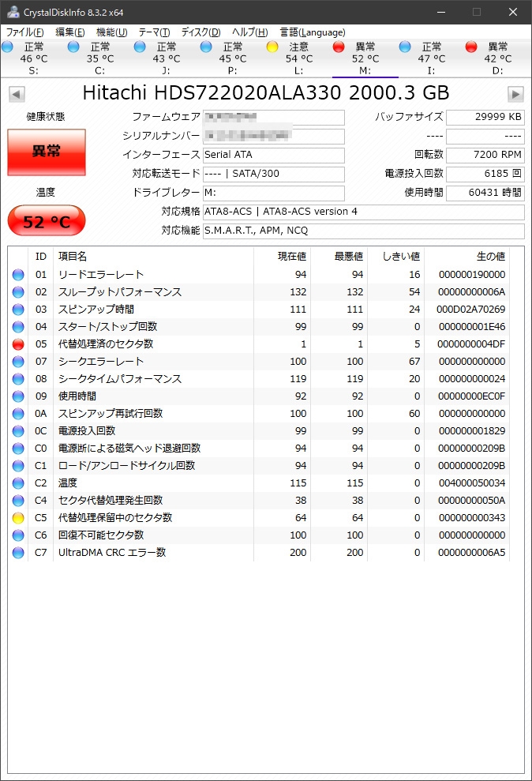Open the ディスク(D) menu
This screenshot has height=781, width=532.
tap(200, 32)
